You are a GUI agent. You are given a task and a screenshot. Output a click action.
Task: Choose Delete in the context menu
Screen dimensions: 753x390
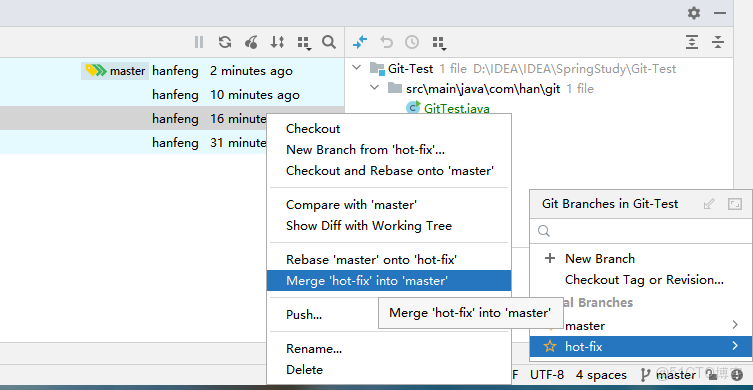389,370
